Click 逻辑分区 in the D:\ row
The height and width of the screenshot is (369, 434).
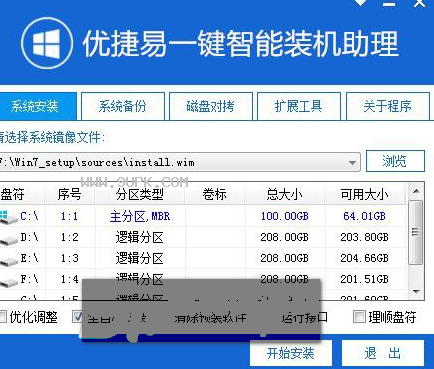(x=139, y=237)
